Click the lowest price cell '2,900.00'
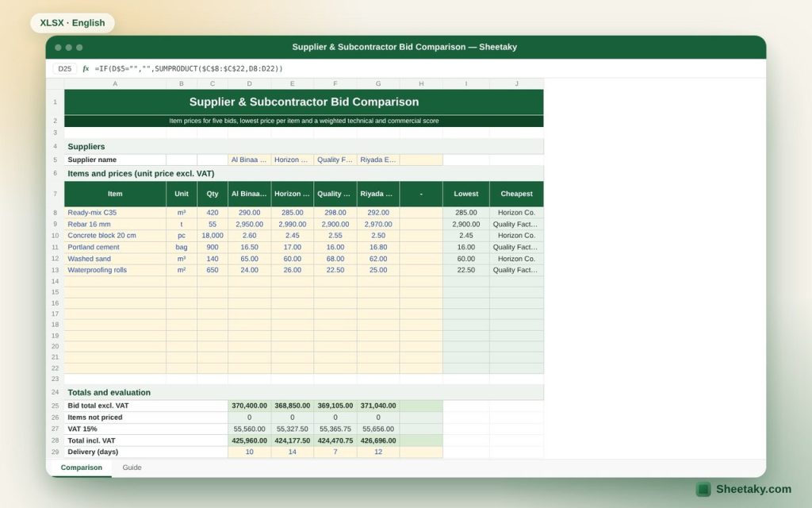The image size is (812, 508). pos(466,224)
